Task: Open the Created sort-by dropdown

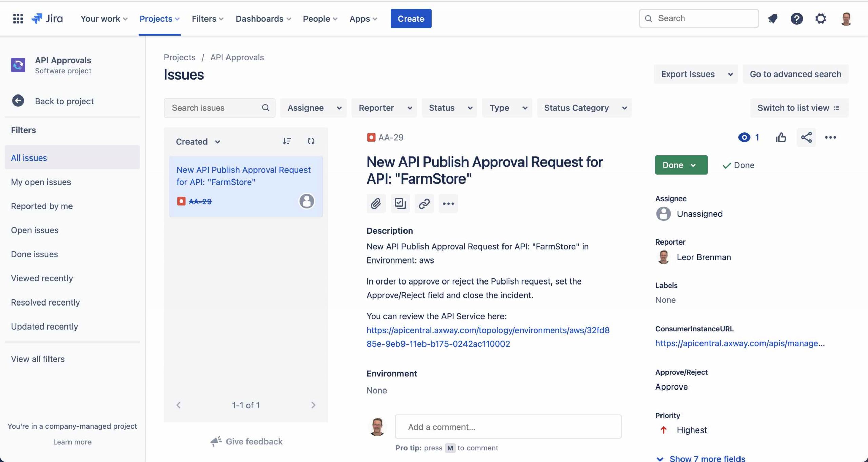Action: 198,141
